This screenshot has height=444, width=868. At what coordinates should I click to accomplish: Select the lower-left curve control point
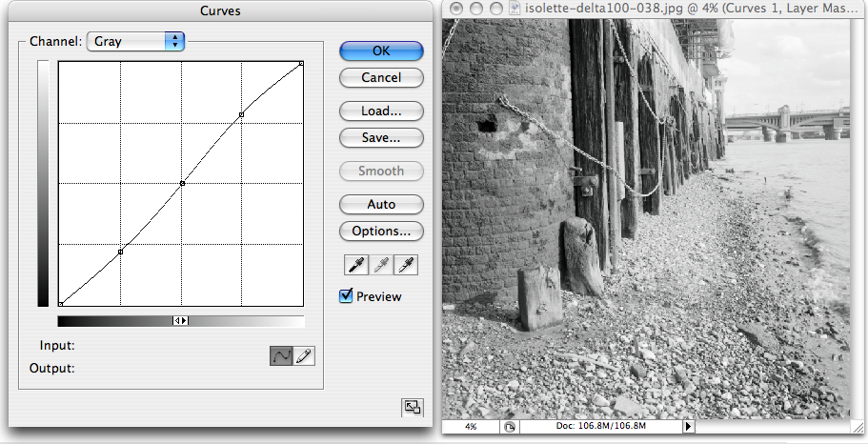[121, 252]
